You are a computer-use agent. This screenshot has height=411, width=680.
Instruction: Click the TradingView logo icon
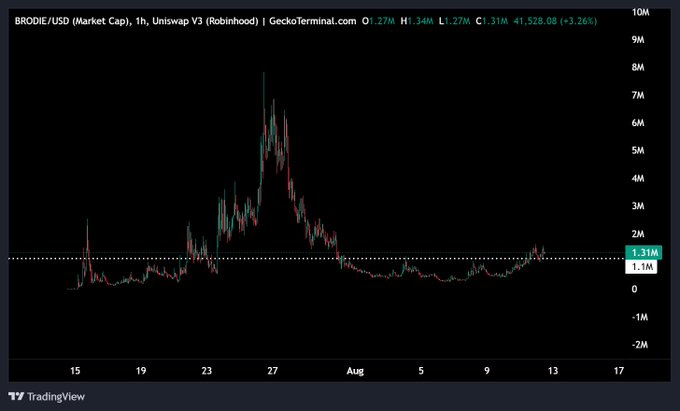16,396
